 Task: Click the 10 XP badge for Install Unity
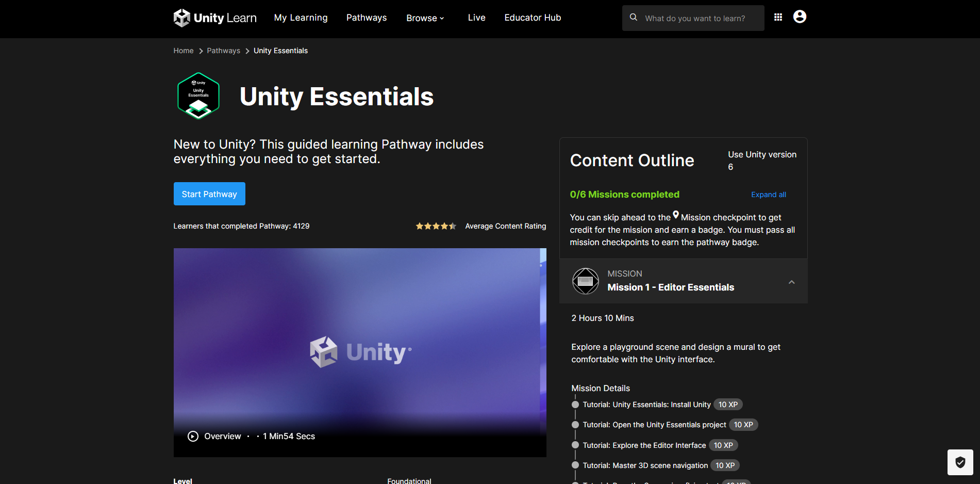(728, 405)
